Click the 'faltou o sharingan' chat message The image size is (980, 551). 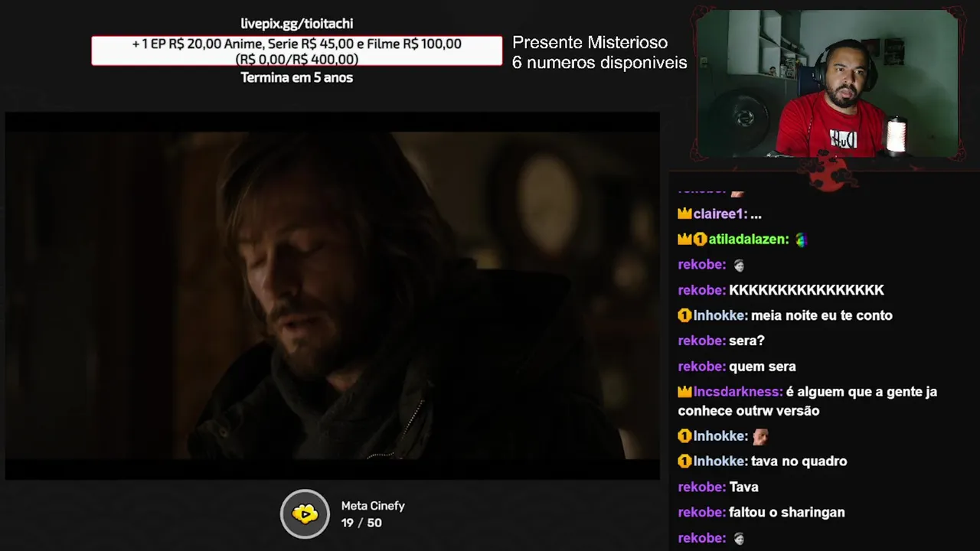pos(787,512)
